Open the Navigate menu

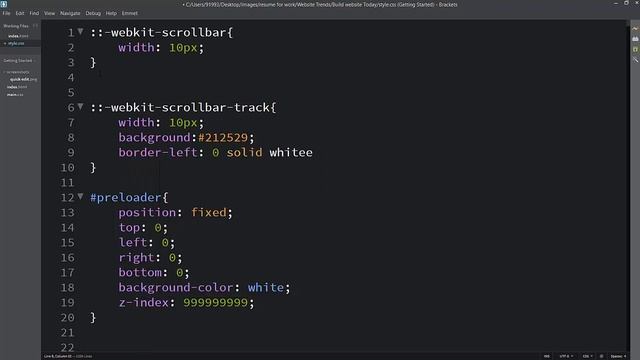pyautogui.click(x=70, y=13)
